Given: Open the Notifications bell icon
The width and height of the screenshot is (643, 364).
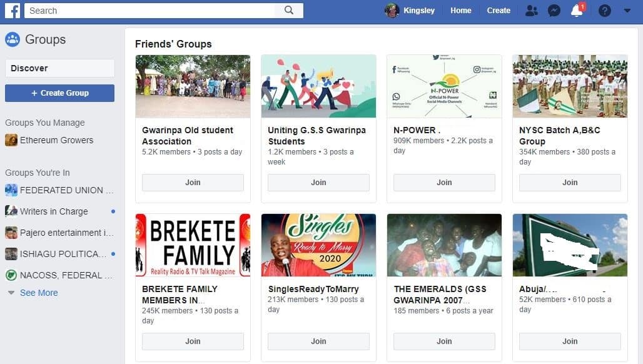Looking at the screenshot, I should click(x=577, y=10).
